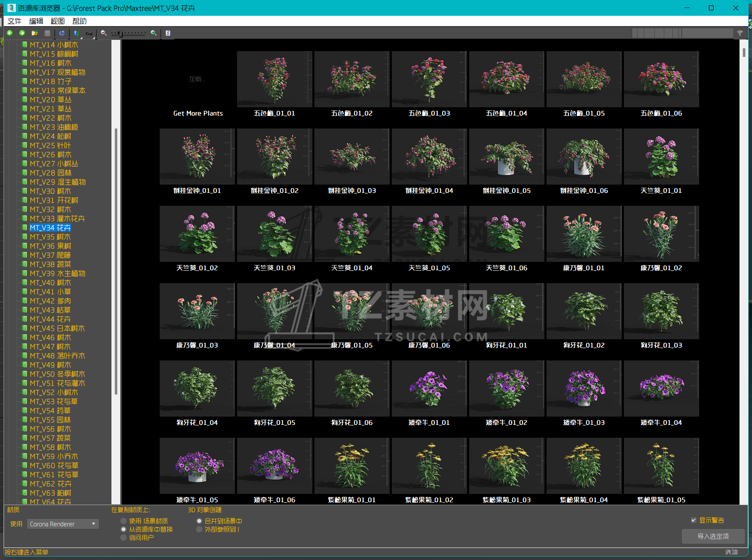The width and height of the screenshot is (752, 560).
Task: Open the checklist preferences icon
Action: (168, 33)
